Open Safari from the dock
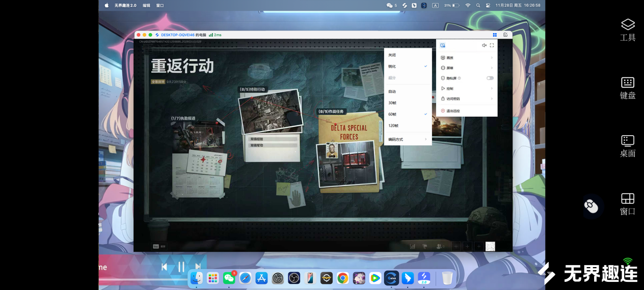 point(246,278)
